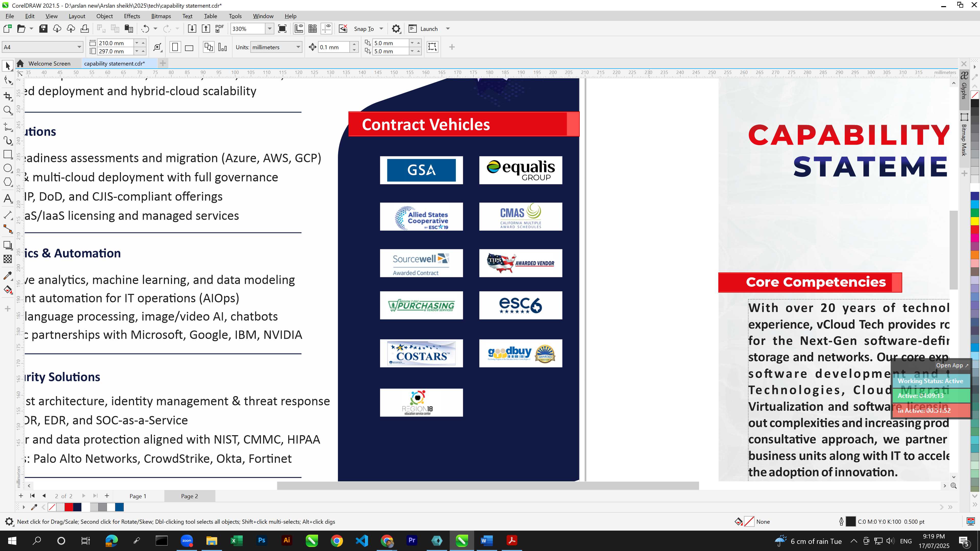Open the Bitmaps menu

coord(161,16)
